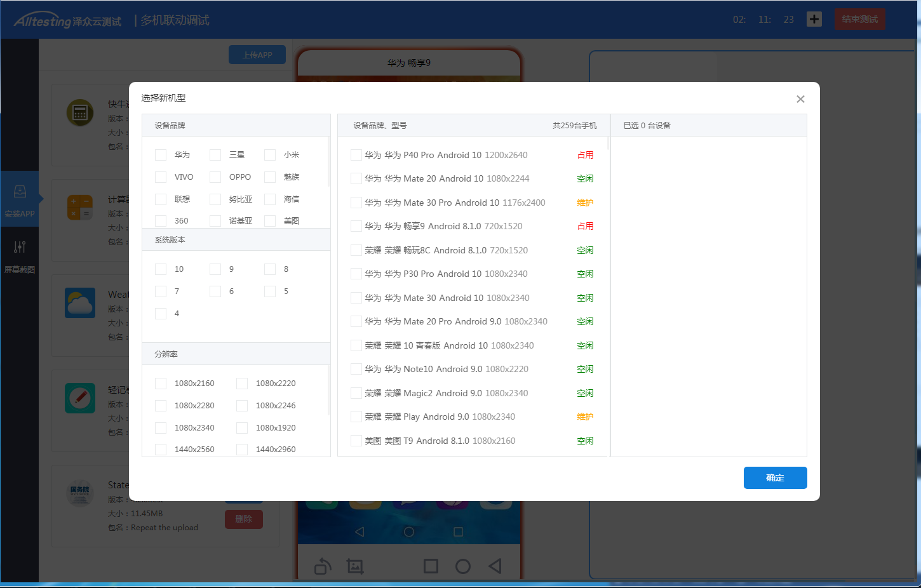
Task: Check the 美图 T9 device
Action: [x=356, y=441]
